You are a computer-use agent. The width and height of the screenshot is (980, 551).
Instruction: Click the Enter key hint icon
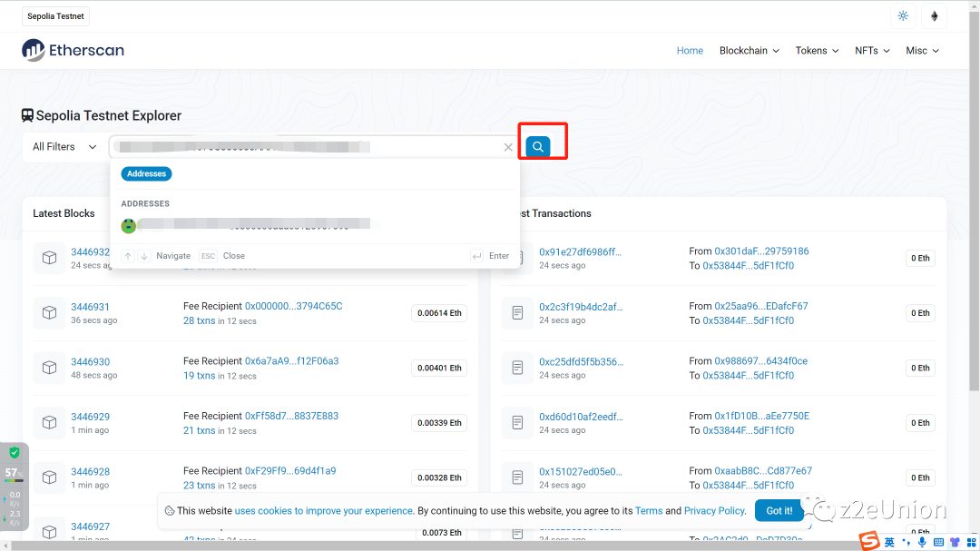[477, 256]
